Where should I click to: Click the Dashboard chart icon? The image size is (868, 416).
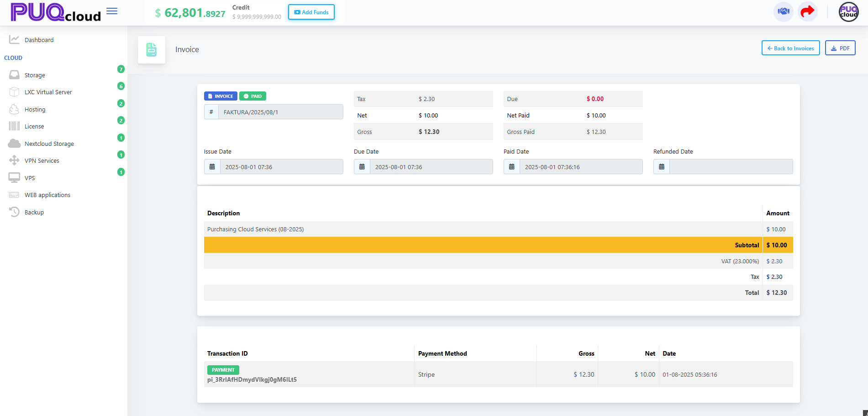(x=14, y=40)
